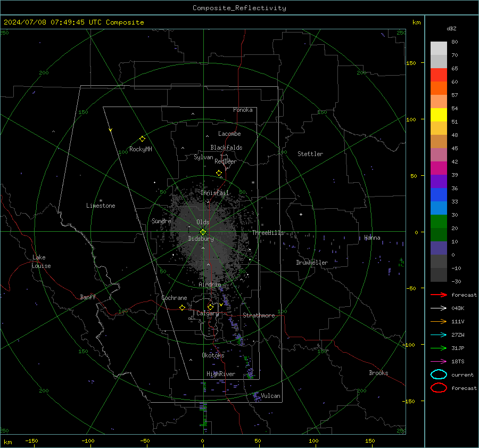Select the orange 111V arrow icon
The image size is (479, 448).
click(439, 321)
